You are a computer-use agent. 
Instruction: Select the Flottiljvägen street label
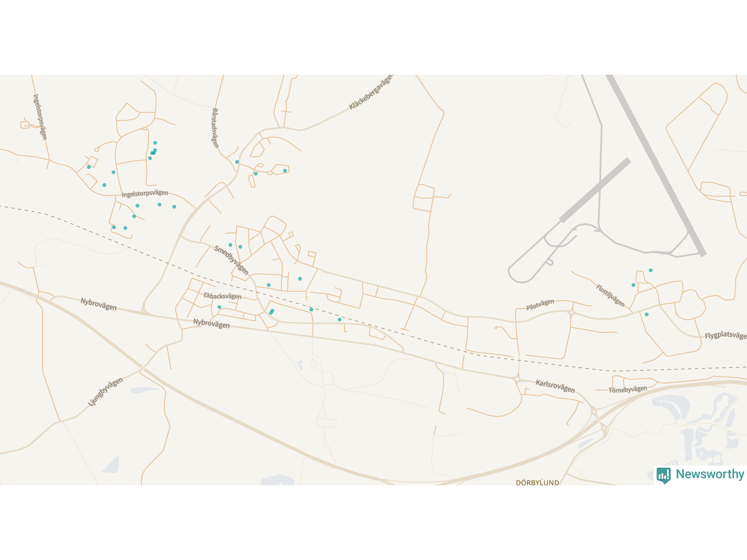[610, 296]
